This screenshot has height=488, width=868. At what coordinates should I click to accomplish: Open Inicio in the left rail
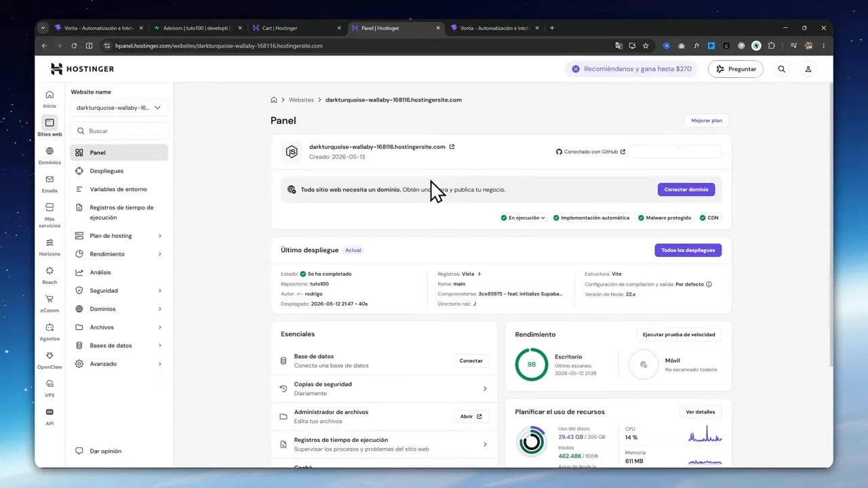50,99
